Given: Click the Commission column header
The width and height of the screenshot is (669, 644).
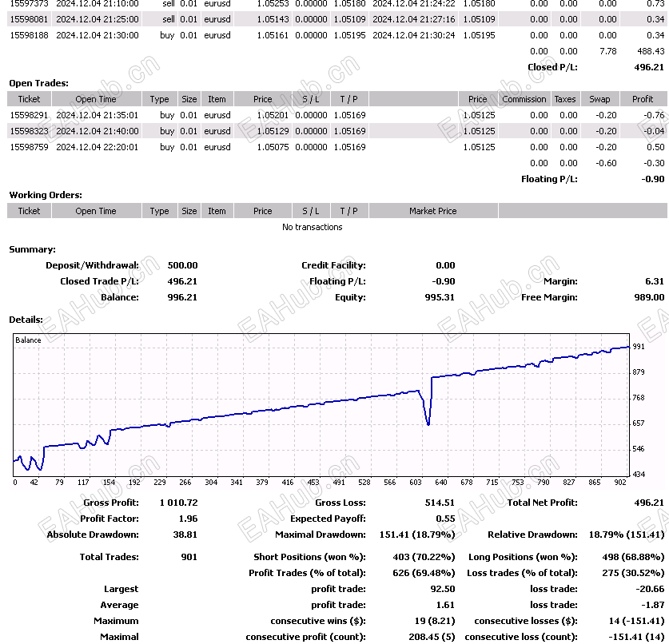Looking at the screenshot, I should coord(524,99).
